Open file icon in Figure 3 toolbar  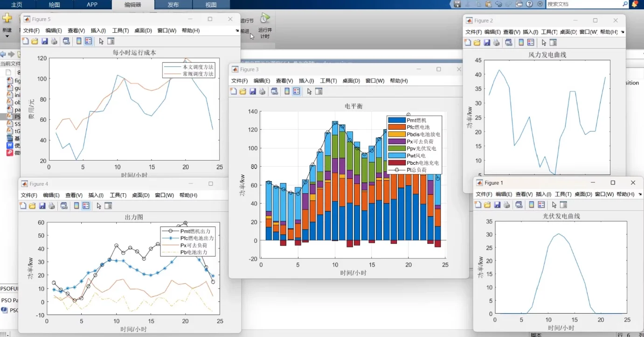(242, 91)
